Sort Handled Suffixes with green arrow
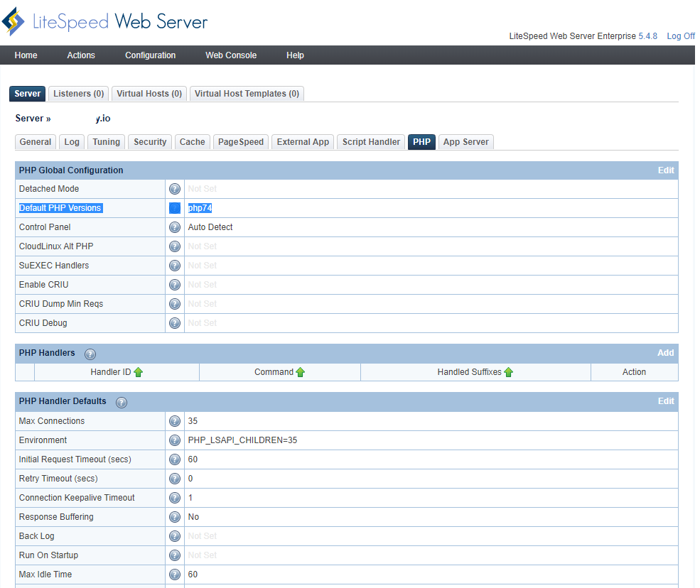 click(x=509, y=372)
